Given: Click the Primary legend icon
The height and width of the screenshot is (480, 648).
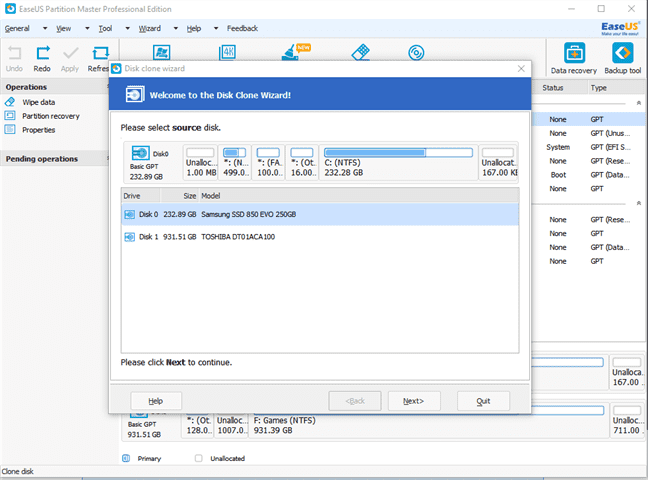Looking at the screenshot, I should 126,458.
